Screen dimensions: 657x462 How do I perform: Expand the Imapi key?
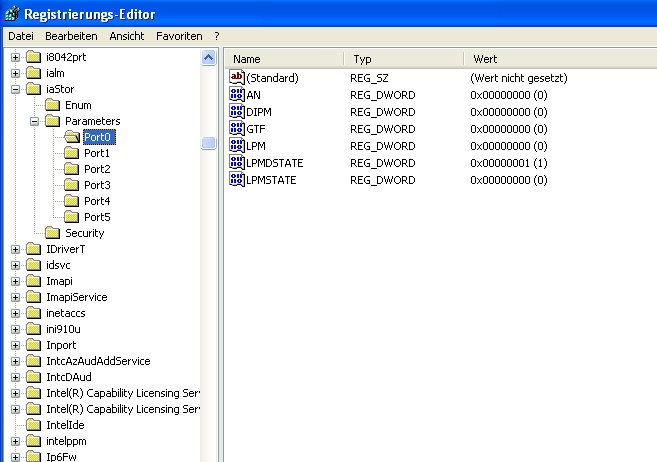click(x=16, y=281)
